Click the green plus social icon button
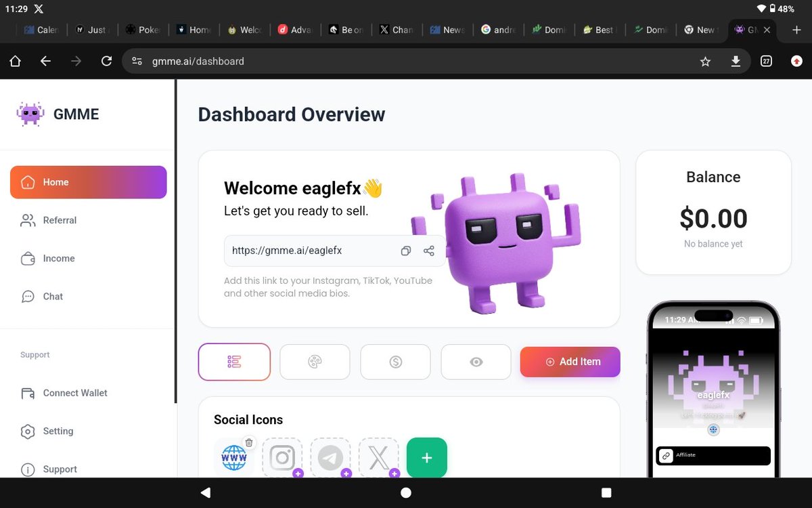 [427, 458]
